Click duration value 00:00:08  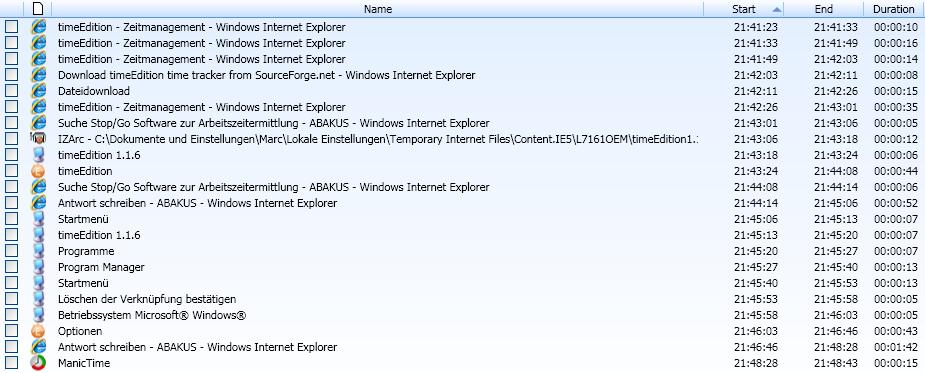pyautogui.click(x=896, y=75)
